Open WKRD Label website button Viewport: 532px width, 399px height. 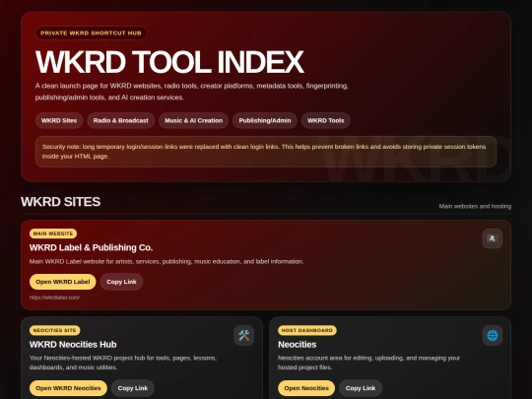pos(63,282)
